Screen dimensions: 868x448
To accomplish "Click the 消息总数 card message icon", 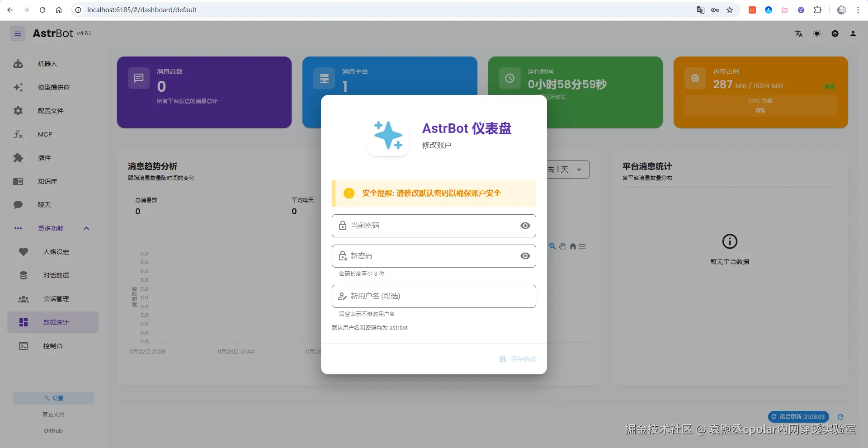I will [139, 78].
